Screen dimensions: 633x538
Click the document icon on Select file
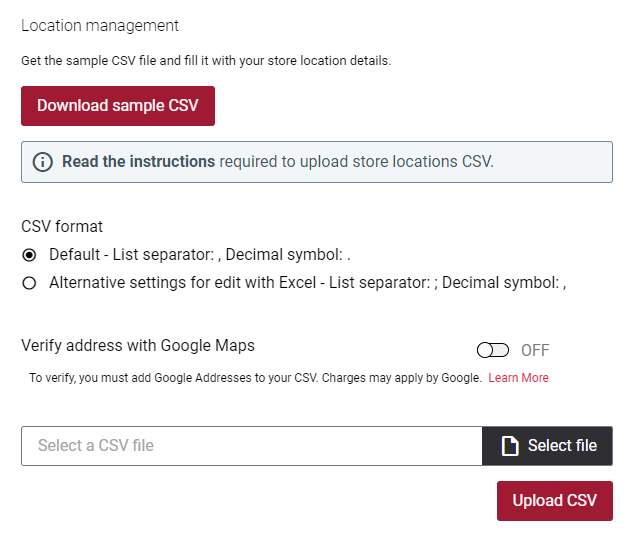[x=510, y=446]
